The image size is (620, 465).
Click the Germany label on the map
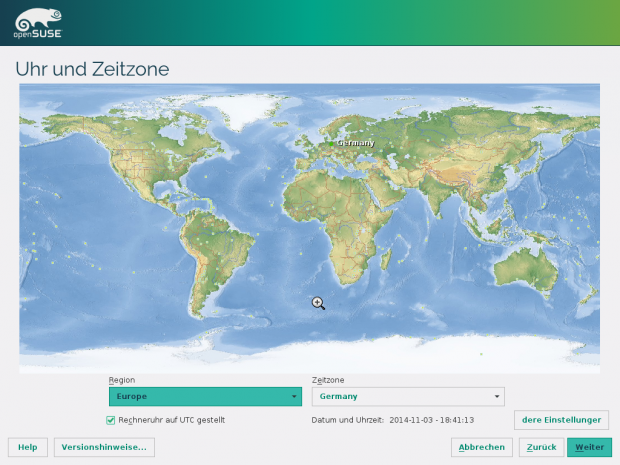356,142
